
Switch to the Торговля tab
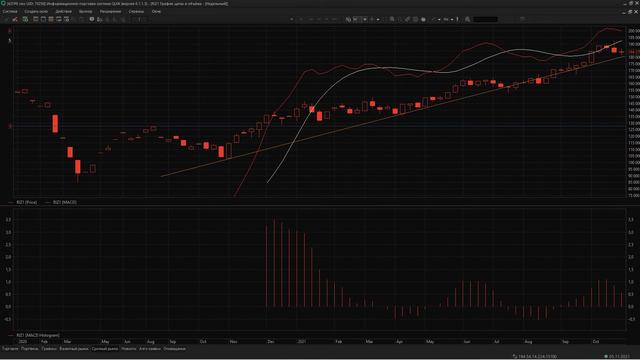[10, 349]
